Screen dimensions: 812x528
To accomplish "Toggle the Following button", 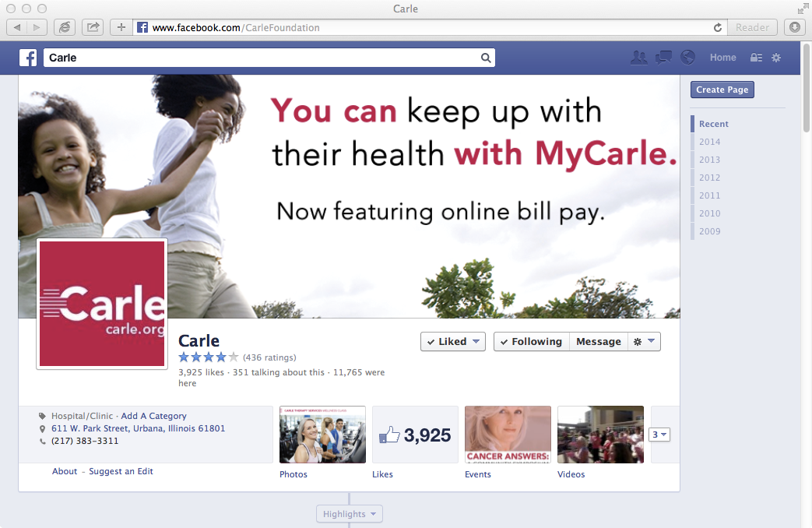I will click(531, 341).
